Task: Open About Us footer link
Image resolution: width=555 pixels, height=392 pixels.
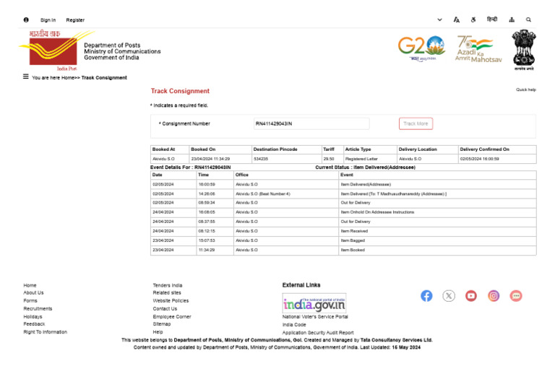Action: pos(33,292)
